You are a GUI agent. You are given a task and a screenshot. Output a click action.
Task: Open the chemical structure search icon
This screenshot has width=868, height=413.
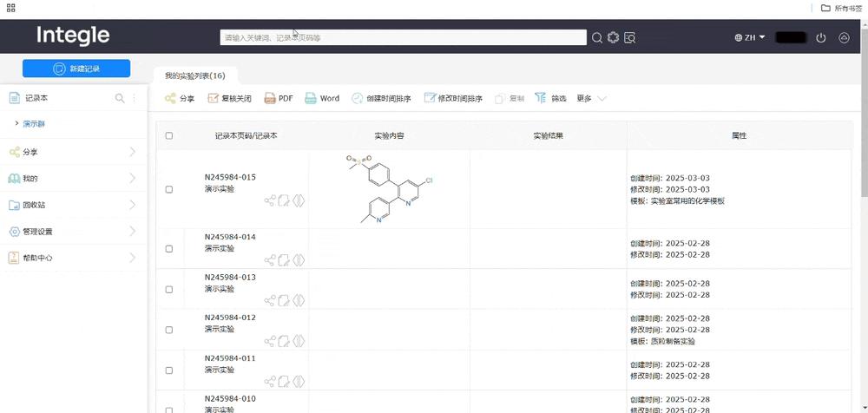coord(613,37)
